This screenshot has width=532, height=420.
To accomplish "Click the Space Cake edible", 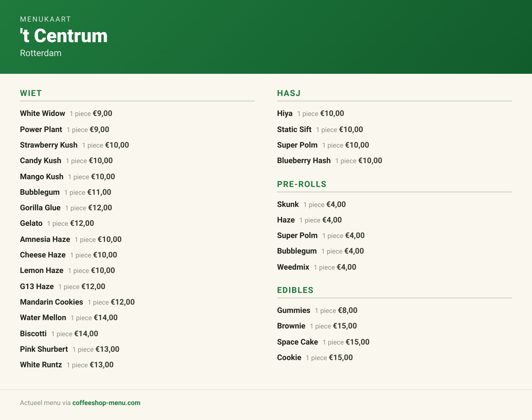I will click(x=323, y=342).
